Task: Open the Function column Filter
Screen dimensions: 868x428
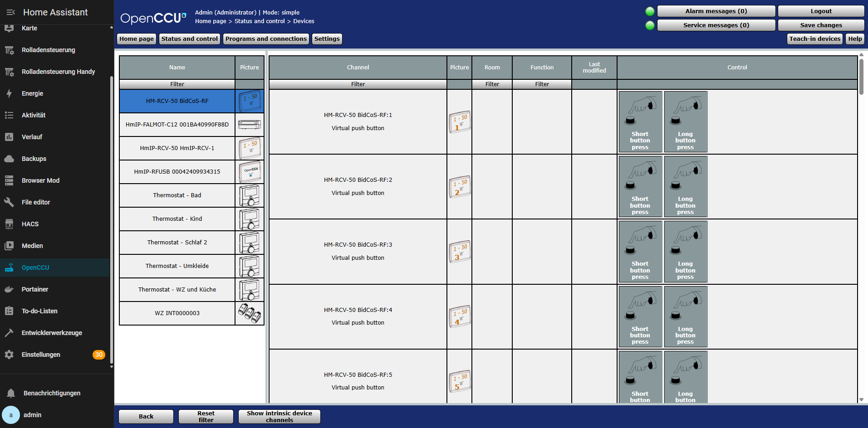Action: tap(542, 84)
